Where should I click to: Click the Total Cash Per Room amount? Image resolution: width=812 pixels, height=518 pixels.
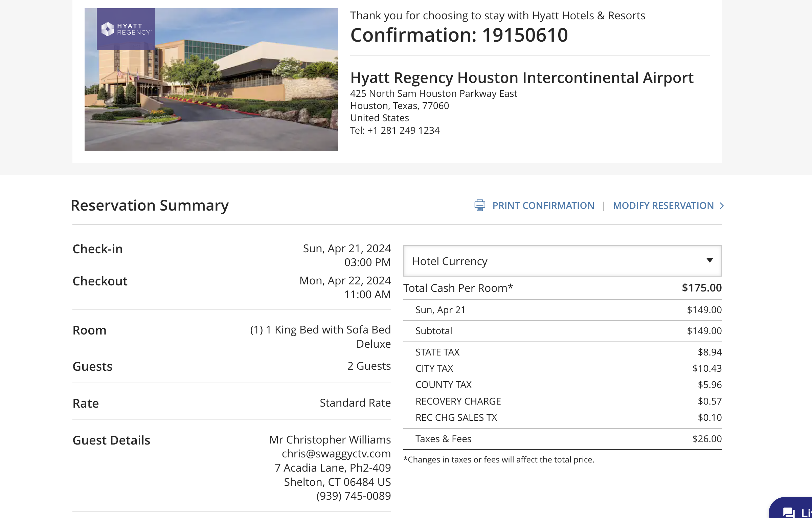701,288
